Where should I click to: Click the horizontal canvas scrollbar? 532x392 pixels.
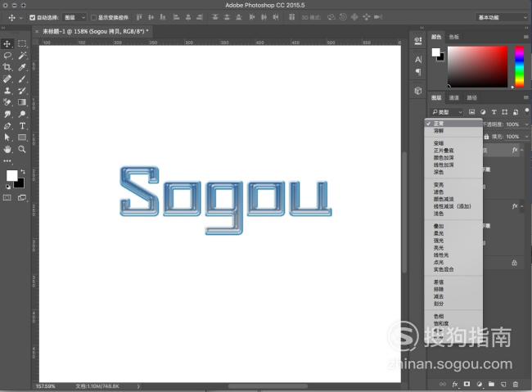tap(268, 386)
